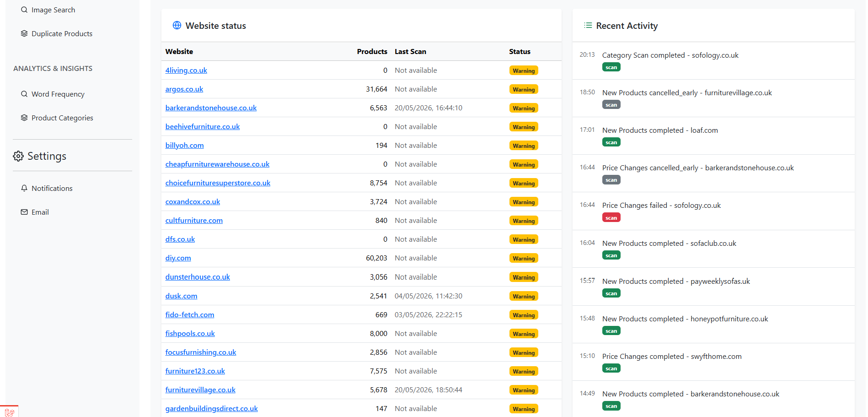Screen dimensions: 868x417
Task: Click ANALYTICS & INSIGHTS section label
Action: [53, 68]
